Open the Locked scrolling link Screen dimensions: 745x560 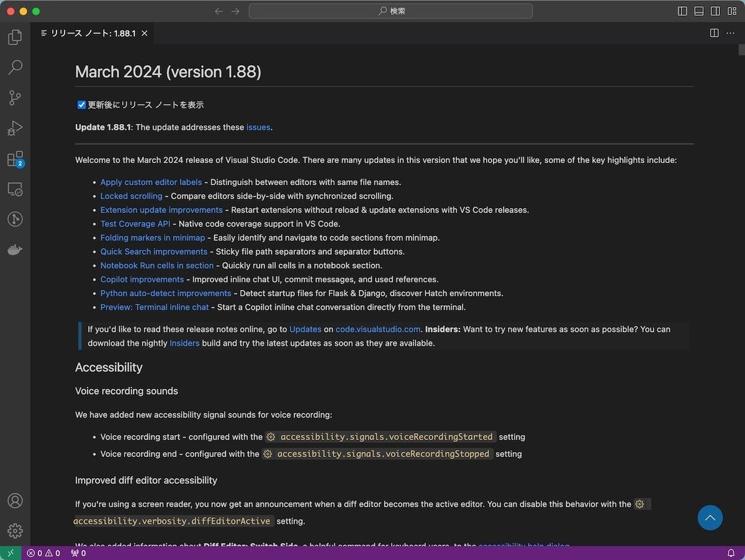click(x=131, y=196)
